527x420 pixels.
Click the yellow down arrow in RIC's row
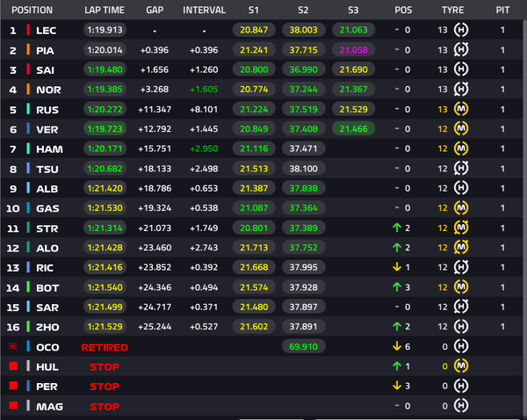point(397,267)
